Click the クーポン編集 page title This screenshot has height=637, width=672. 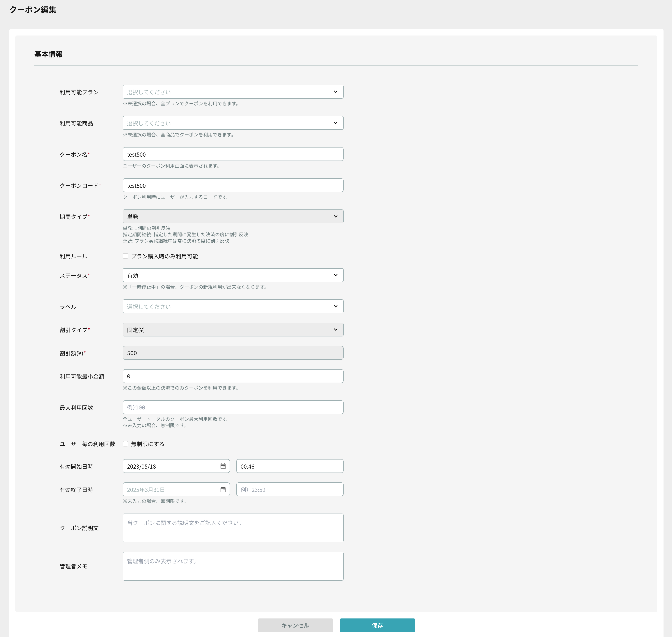pos(33,10)
